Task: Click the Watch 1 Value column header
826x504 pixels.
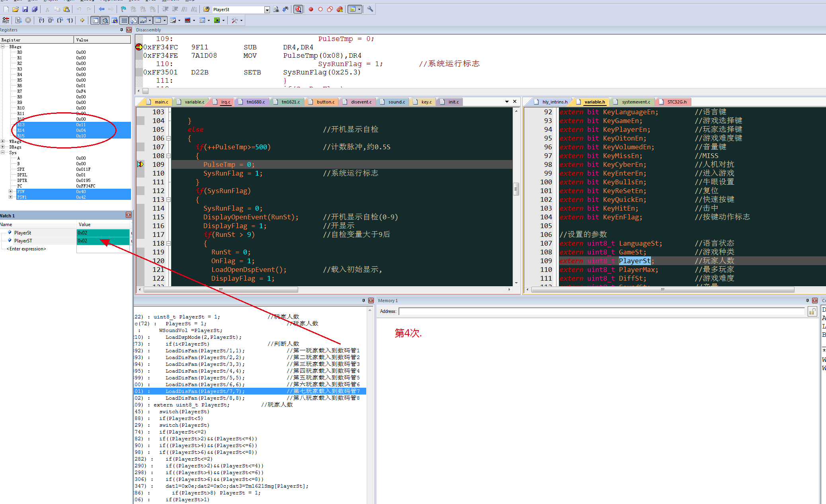Action: point(103,225)
